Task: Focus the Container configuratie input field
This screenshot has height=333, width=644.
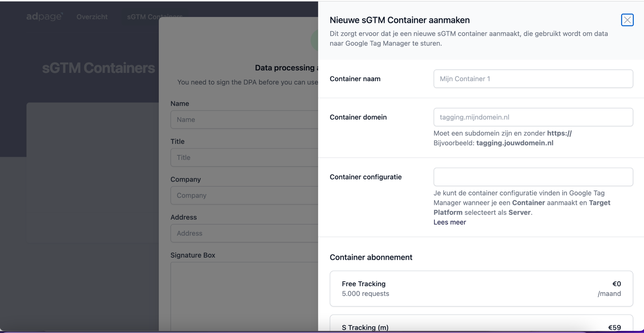Action: click(533, 177)
